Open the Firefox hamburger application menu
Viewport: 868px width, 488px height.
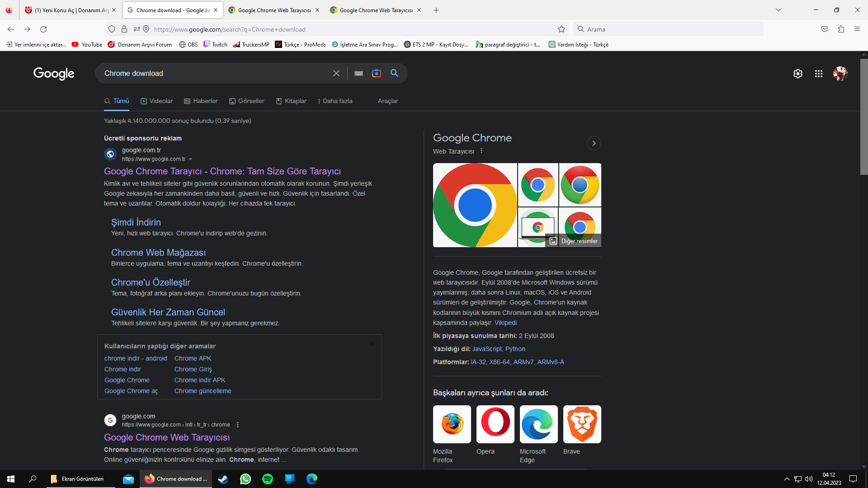857,29
